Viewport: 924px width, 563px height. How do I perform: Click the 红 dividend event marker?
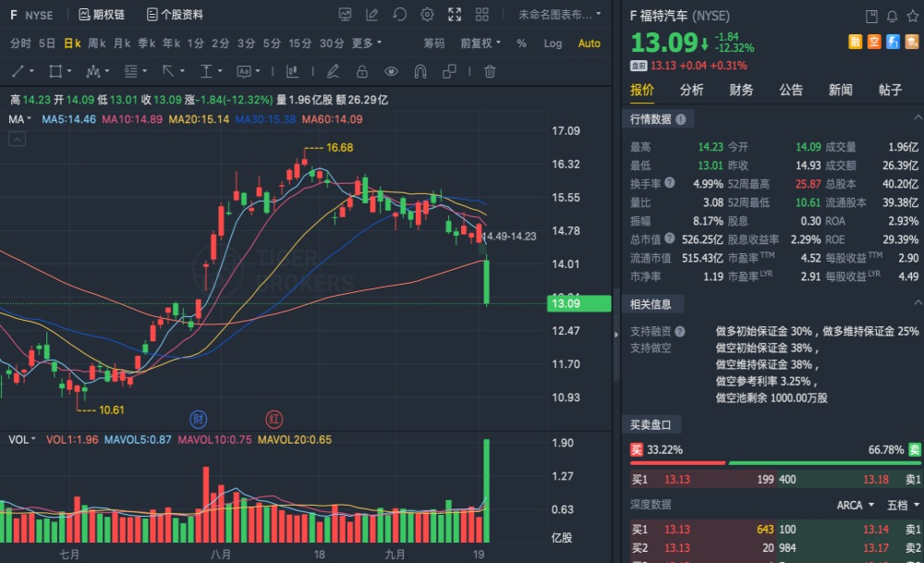pyautogui.click(x=274, y=419)
